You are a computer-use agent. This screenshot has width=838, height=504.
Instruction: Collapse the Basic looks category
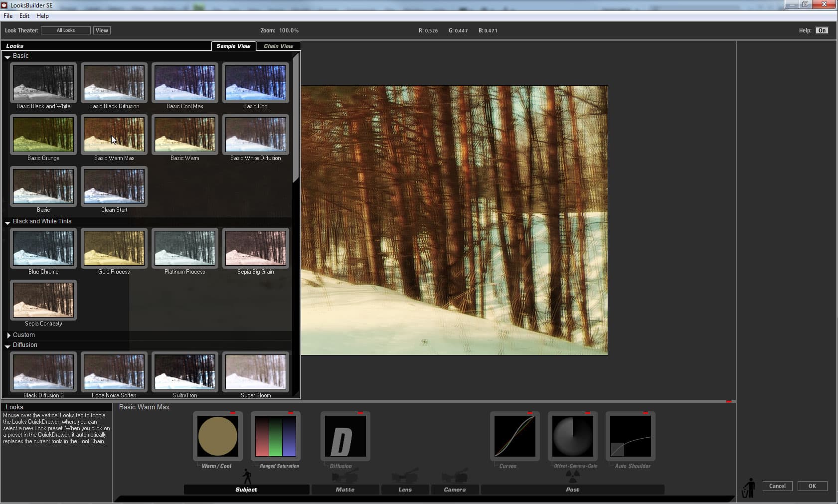(x=7, y=57)
